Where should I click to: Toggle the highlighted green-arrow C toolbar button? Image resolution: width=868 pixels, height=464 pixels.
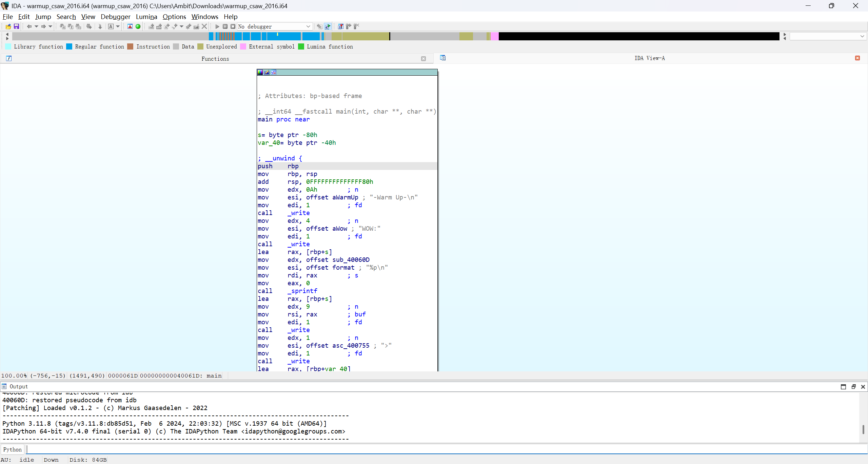click(x=328, y=26)
